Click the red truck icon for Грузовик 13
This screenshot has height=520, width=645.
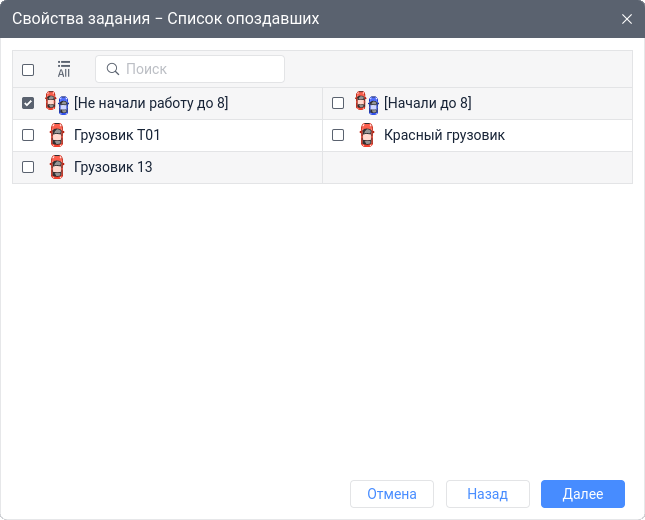coord(56,167)
